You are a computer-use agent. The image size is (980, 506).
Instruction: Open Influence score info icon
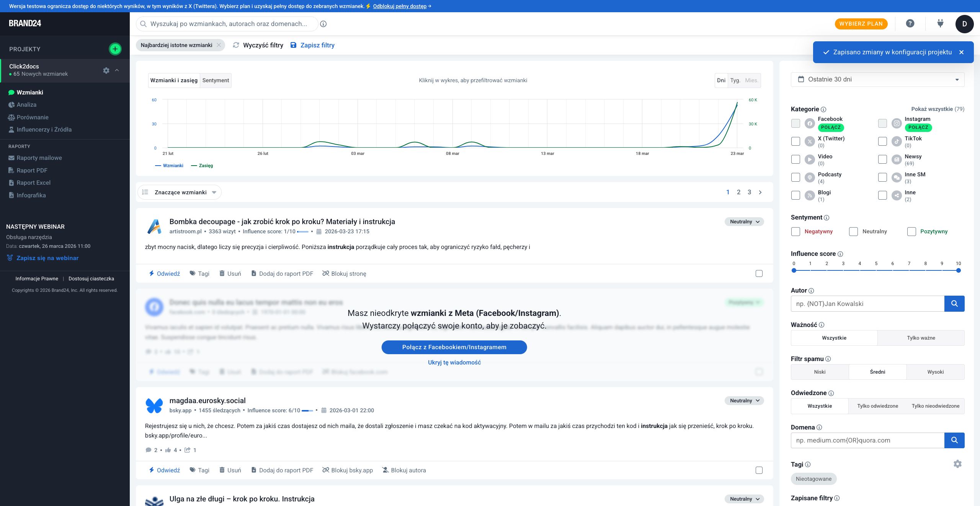840,254
